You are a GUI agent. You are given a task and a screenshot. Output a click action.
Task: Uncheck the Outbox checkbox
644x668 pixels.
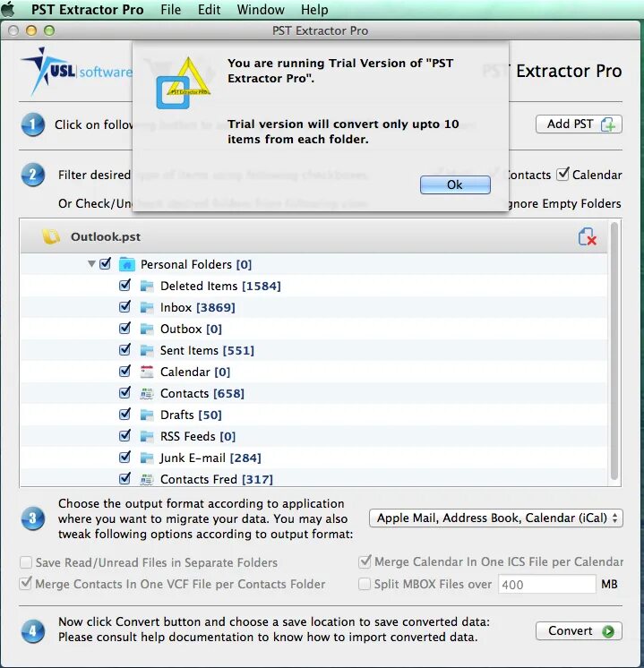(x=125, y=328)
